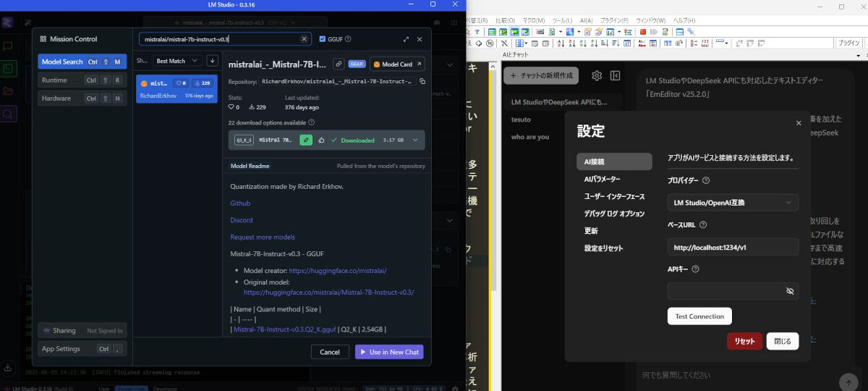The width and height of the screenshot is (868, 391).
Task: Close the 設定 dialog with the X
Action: pos(799,123)
